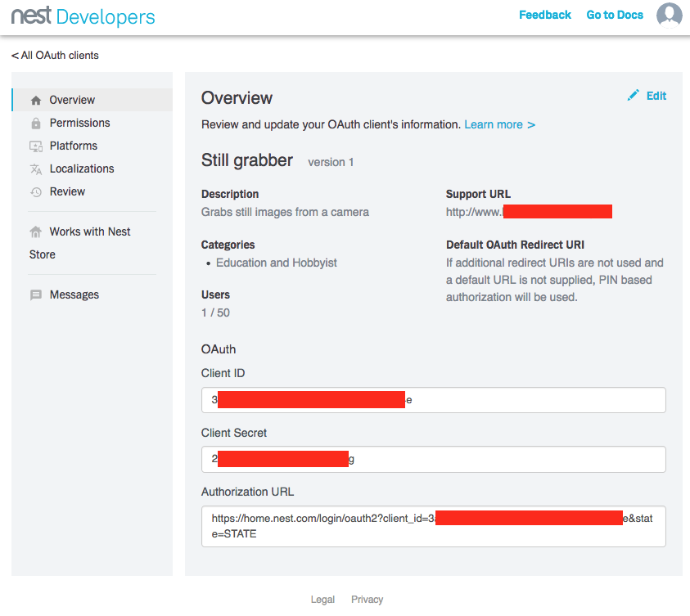The height and width of the screenshot is (616, 690).
Task: Open the Legal footer link
Action: tap(322, 600)
